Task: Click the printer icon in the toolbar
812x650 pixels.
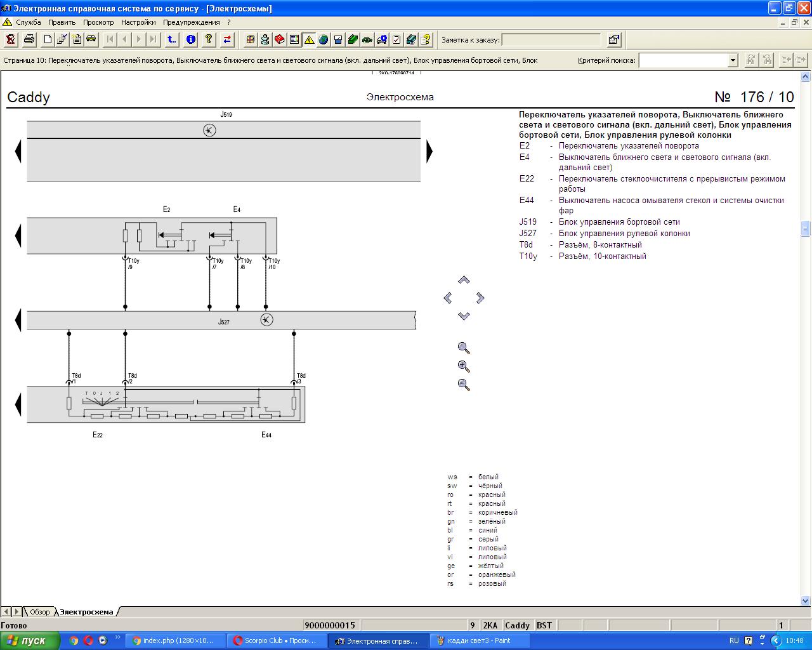Action: 29,39
